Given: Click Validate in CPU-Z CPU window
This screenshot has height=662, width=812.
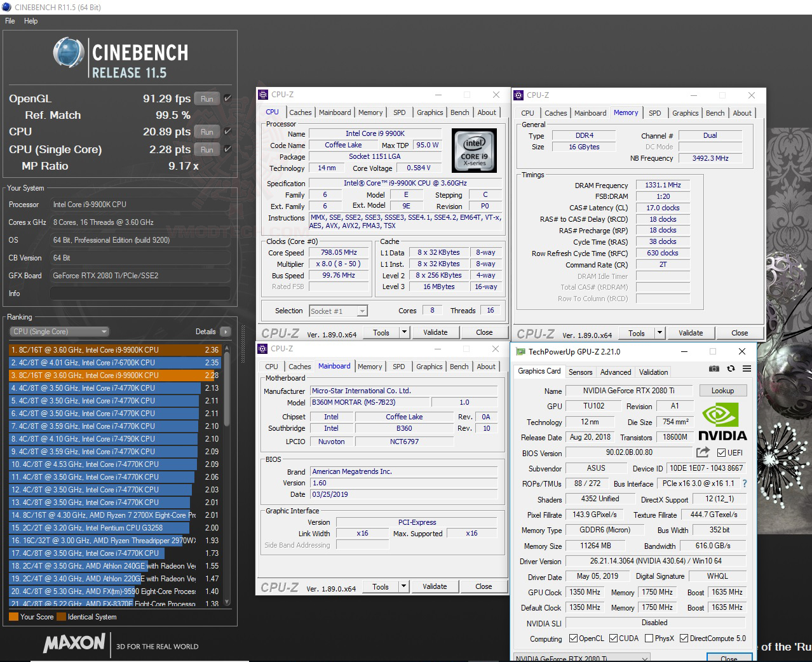Looking at the screenshot, I should click(435, 332).
